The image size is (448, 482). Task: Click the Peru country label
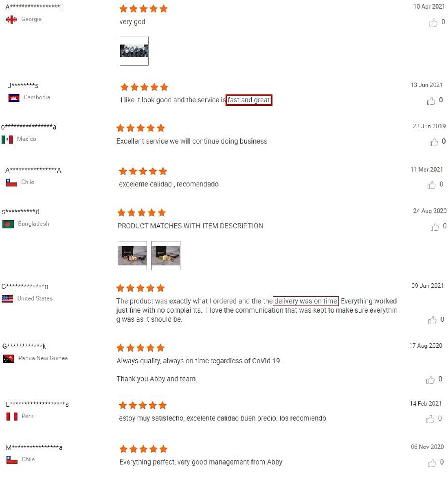(28, 416)
